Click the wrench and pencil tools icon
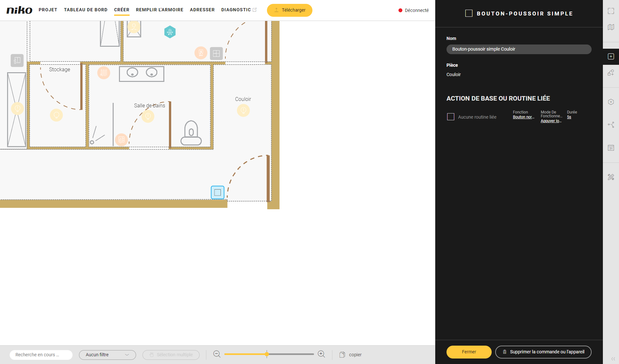 click(611, 177)
